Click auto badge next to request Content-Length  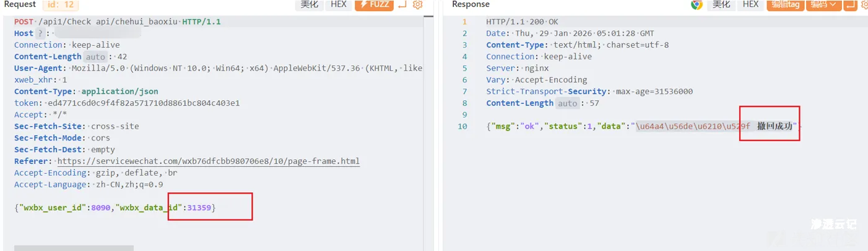pos(95,57)
